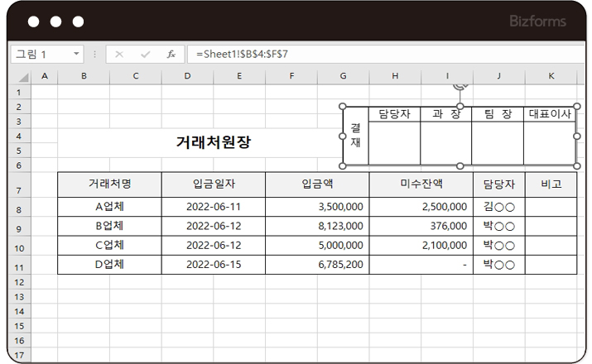Screen dimensions: 592x364
Task: Click the 담당자 header cell in row 7
Action: [x=499, y=184]
